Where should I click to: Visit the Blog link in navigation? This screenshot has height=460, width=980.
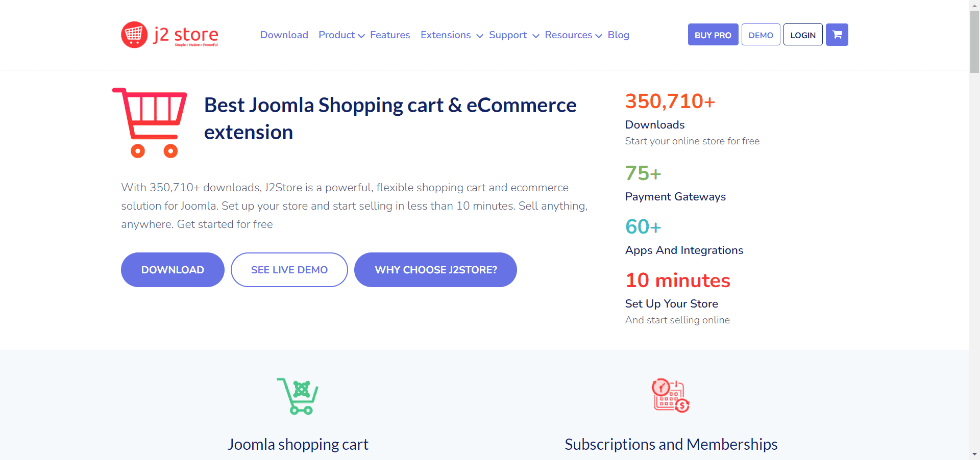(618, 35)
